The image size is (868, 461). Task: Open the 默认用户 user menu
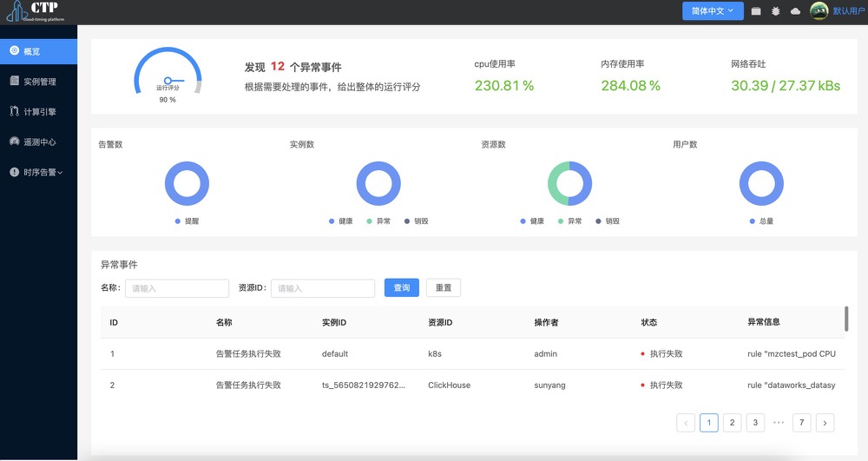coord(849,11)
